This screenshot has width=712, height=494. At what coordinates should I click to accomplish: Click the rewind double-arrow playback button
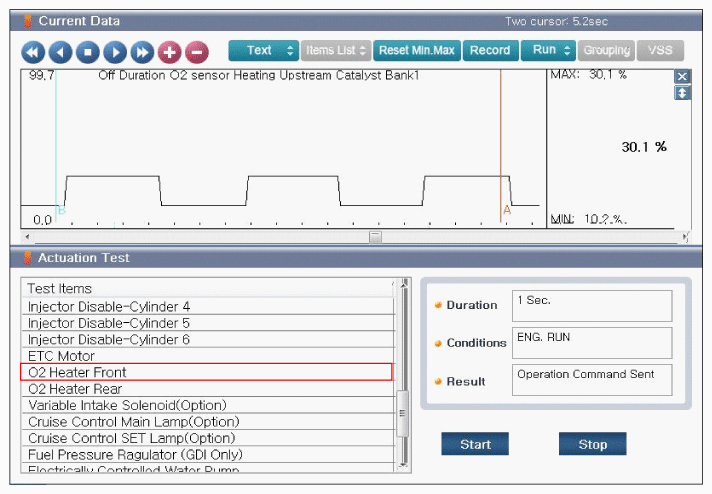[33, 51]
